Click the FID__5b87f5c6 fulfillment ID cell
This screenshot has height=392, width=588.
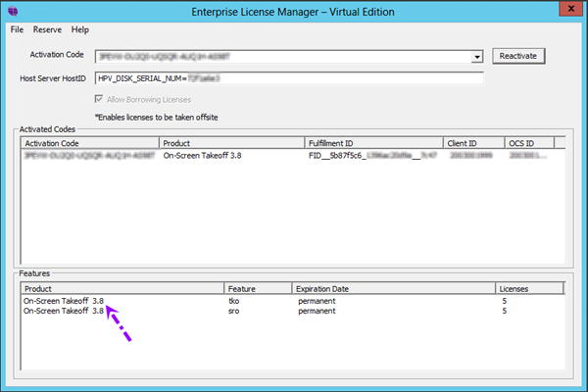372,155
